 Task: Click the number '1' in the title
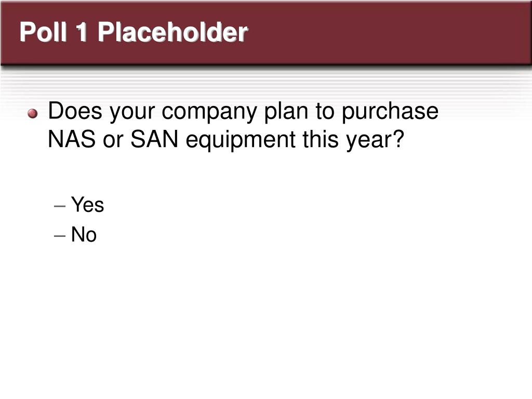(x=82, y=32)
